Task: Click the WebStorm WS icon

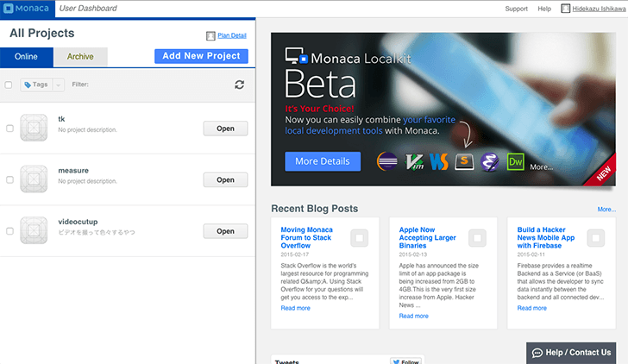Action: [438, 162]
